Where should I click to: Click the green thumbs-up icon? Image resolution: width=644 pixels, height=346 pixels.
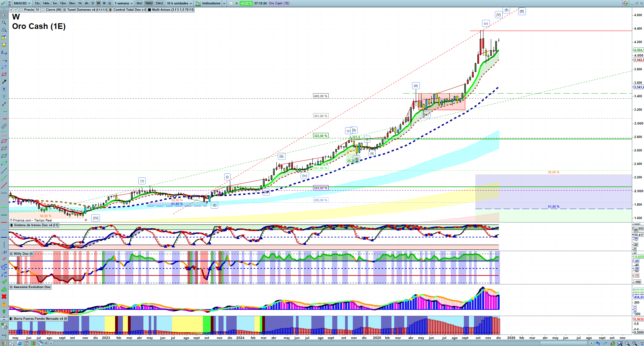point(4,289)
